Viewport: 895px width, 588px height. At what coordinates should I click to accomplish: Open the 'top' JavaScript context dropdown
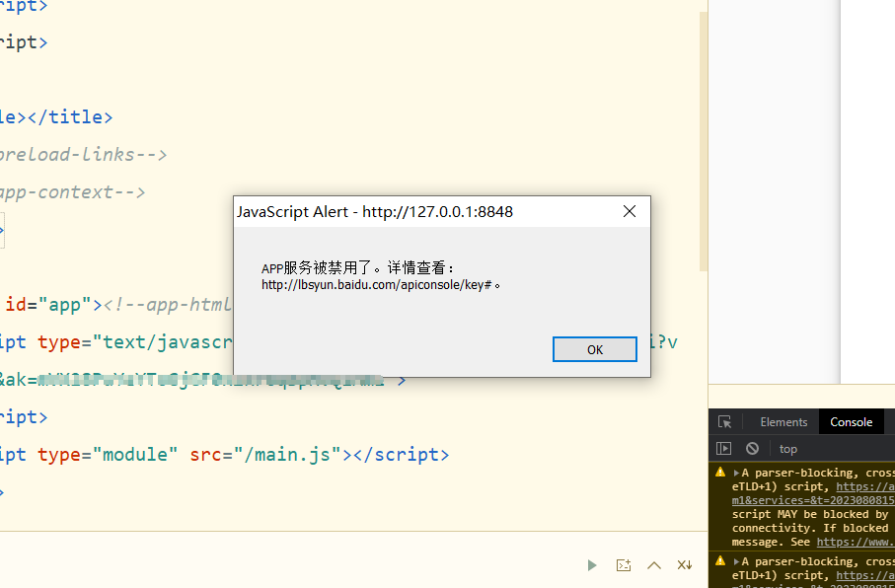click(788, 449)
